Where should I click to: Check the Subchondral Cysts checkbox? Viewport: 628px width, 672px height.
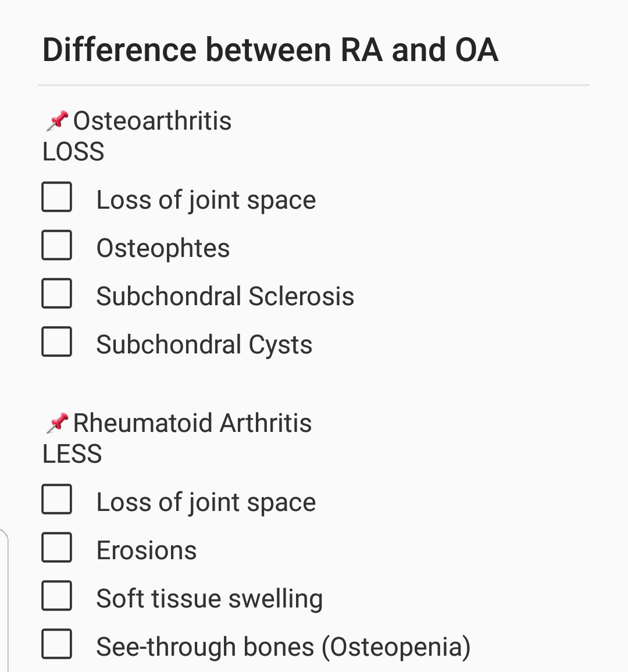coord(56,342)
